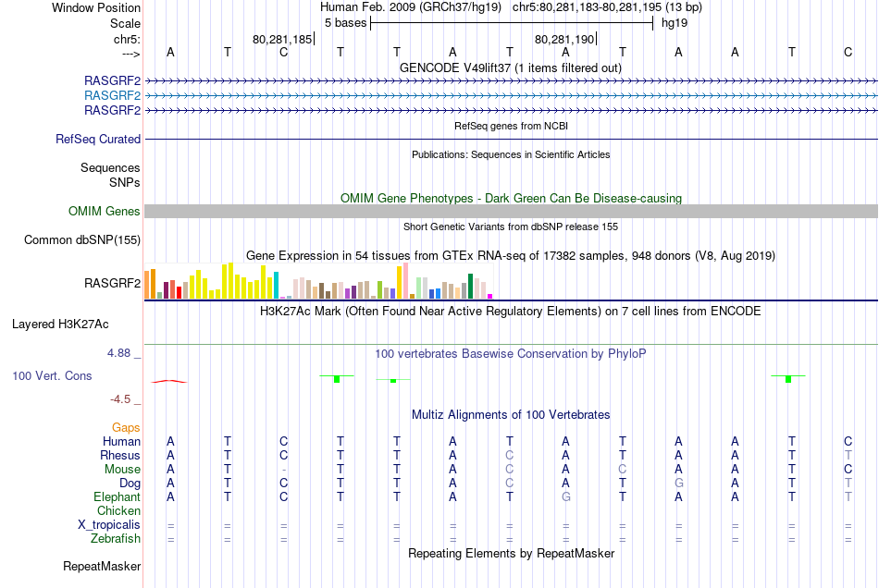Click the chr5: ruler label
Viewport: 879px width, 588px height.
coord(127,39)
